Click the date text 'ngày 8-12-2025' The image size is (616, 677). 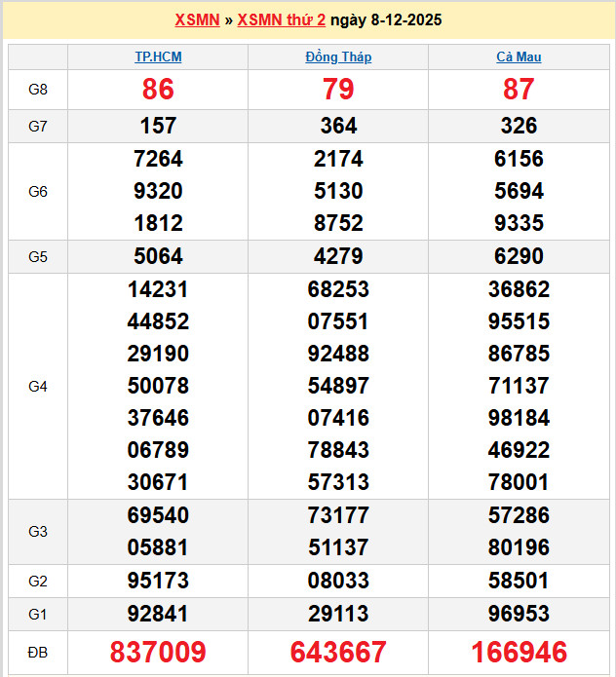pyautogui.click(x=386, y=19)
